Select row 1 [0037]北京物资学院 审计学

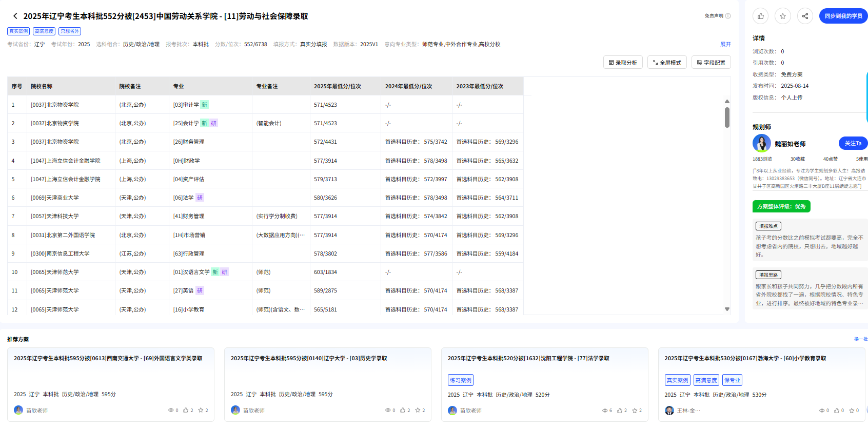point(265,105)
